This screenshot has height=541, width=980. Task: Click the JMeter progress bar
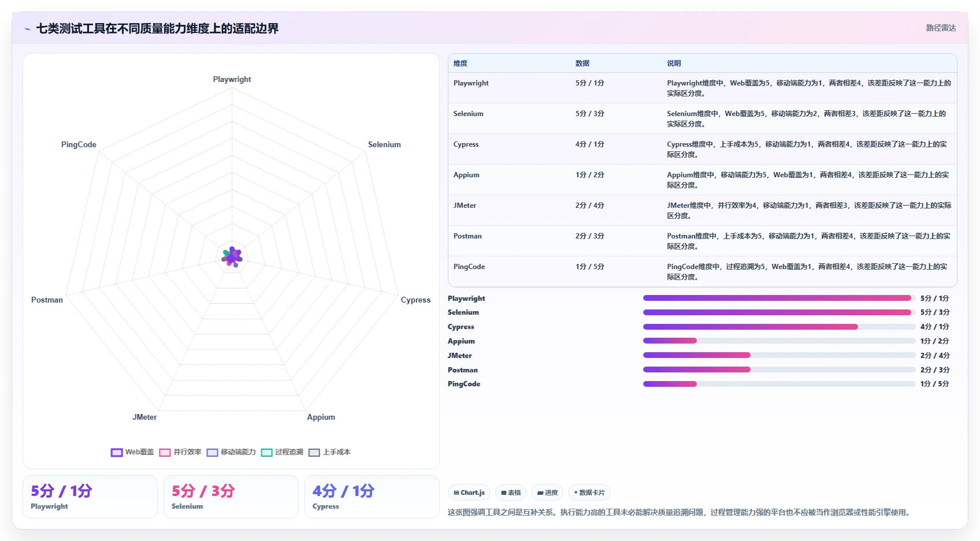tap(779, 355)
